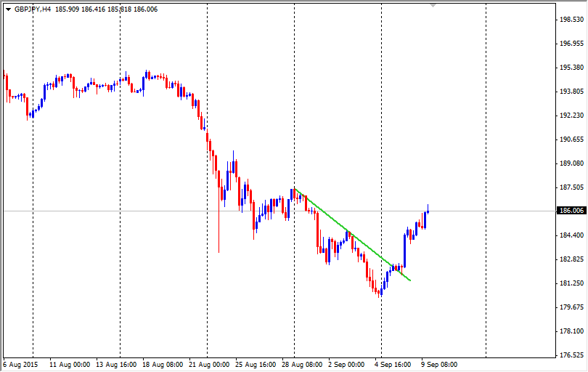Click the GBPJPY,H4 chart title text
The image size is (588, 372).
pos(33,9)
